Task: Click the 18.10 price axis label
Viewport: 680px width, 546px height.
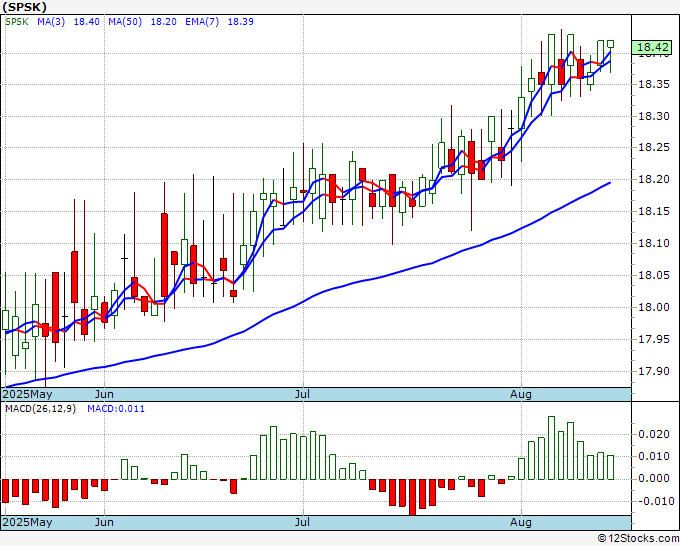Action: [654, 243]
